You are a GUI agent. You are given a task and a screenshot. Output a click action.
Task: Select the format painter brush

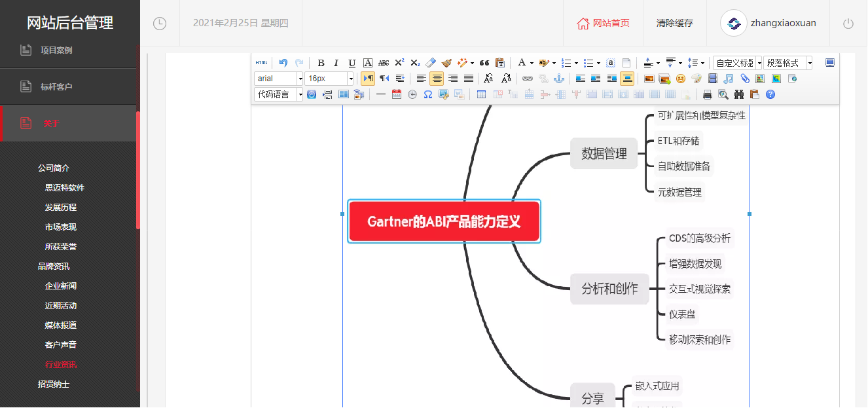tap(446, 63)
